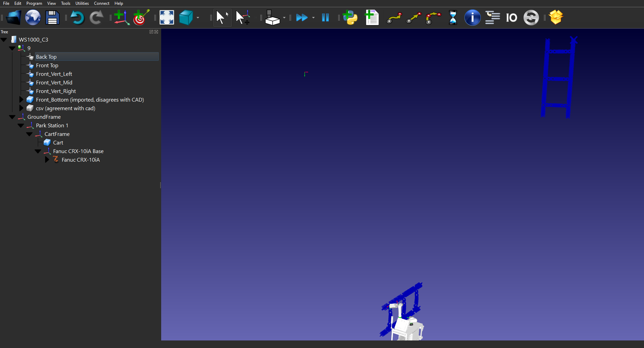
Task: Click Add reference frame icon
Action: (121, 18)
